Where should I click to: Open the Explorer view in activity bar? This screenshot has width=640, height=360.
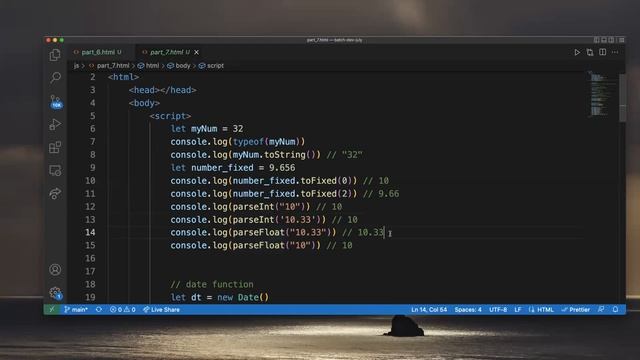[55, 55]
